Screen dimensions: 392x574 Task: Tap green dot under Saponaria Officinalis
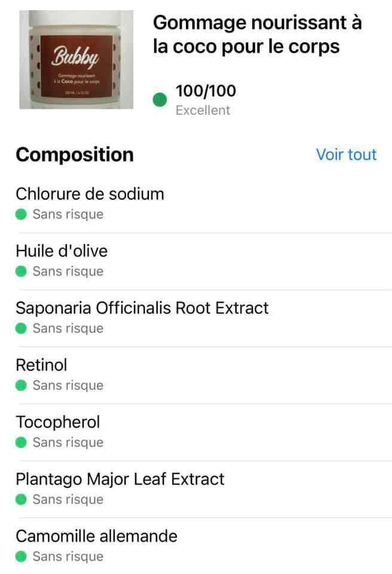click(22, 328)
